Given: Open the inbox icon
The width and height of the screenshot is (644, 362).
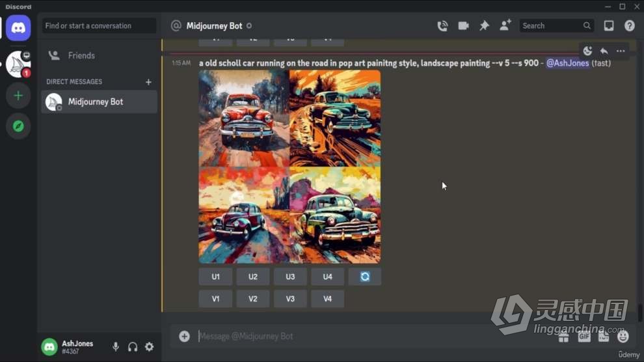Looking at the screenshot, I should click(609, 26).
